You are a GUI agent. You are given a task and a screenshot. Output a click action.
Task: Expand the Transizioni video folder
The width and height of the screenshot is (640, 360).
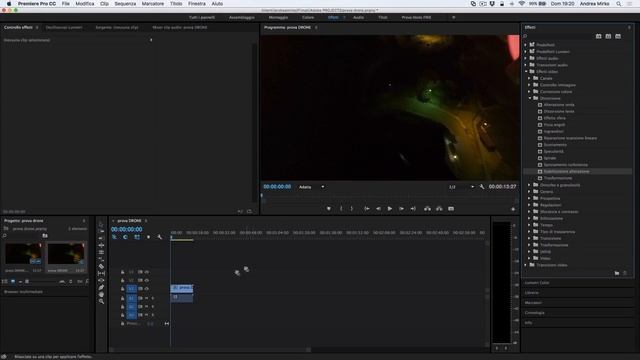(526, 265)
